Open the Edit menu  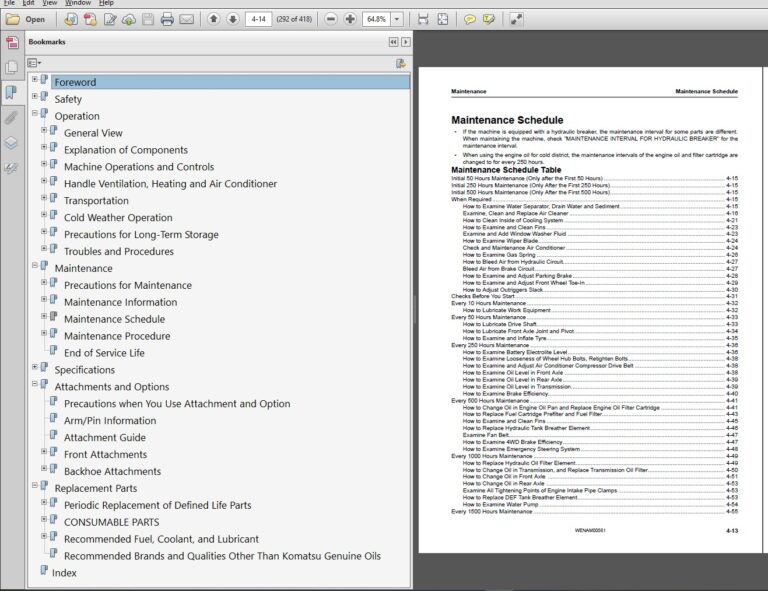(x=28, y=3)
